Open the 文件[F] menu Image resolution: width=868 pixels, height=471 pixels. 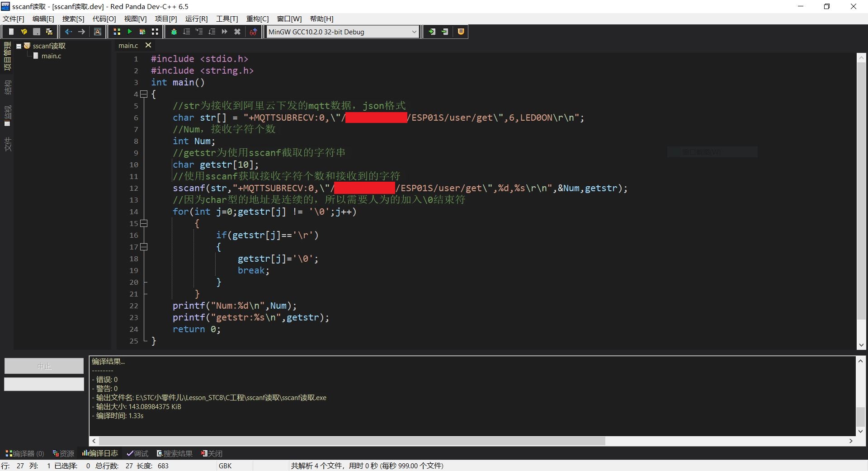click(x=14, y=19)
